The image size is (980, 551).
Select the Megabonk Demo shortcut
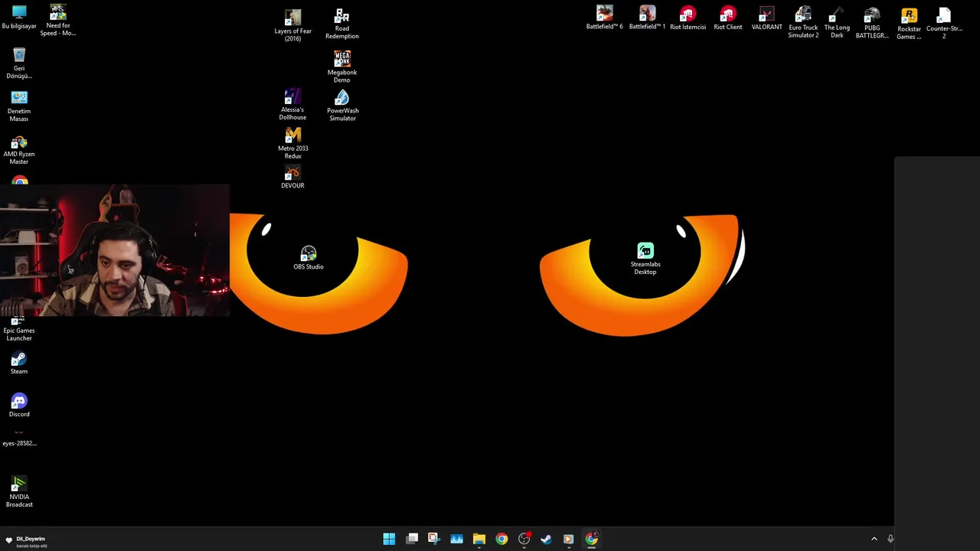[342, 67]
